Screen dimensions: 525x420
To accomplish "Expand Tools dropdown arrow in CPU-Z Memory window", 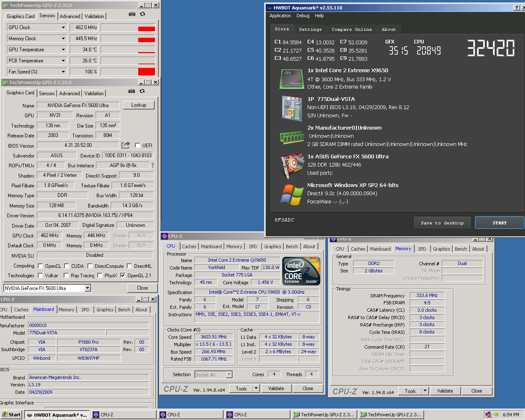I will (x=425, y=391).
